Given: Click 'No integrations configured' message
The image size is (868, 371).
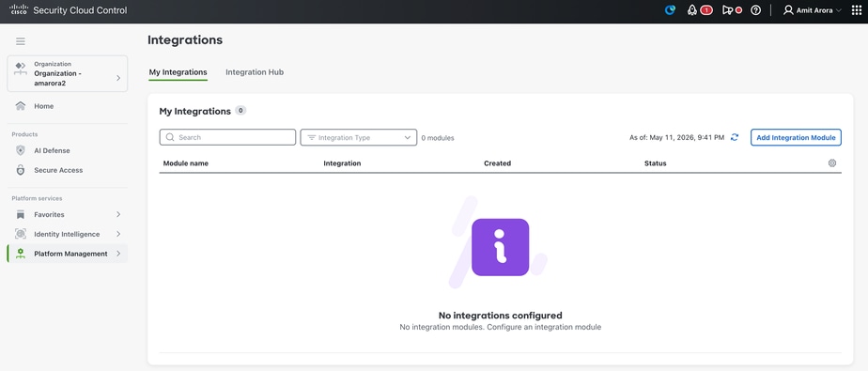Looking at the screenshot, I should [501, 316].
